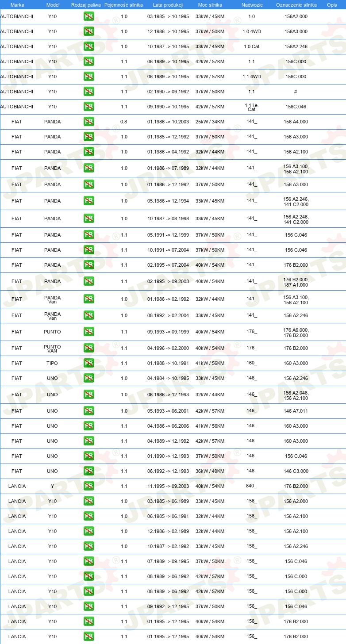Click the fuel icon in the Lancia Y10 07.1989 -> 09.1995 row
This screenshot has height=644, width=346.
tap(88, 561)
